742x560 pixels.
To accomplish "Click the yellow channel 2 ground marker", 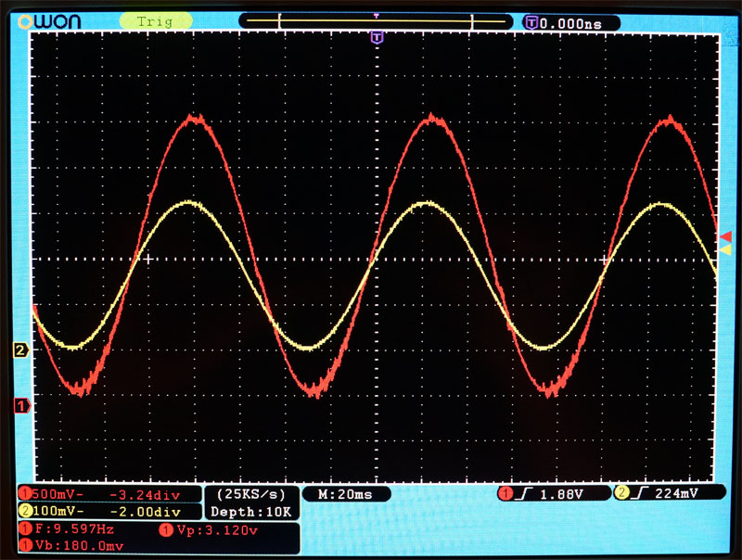I will pyautogui.click(x=19, y=350).
